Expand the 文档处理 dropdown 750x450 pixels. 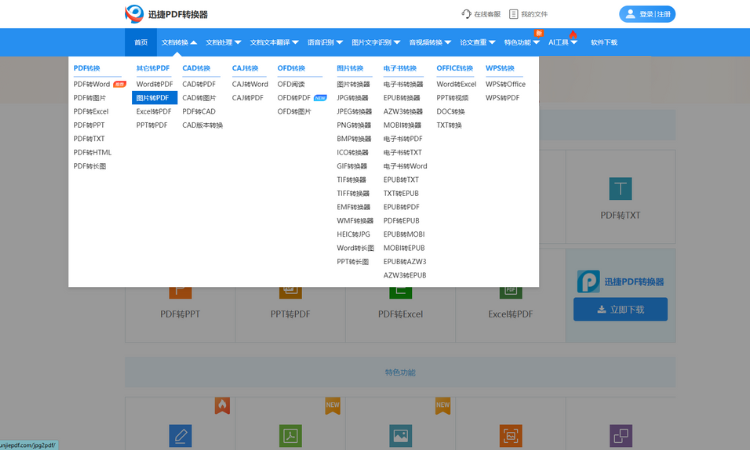(x=224, y=43)
